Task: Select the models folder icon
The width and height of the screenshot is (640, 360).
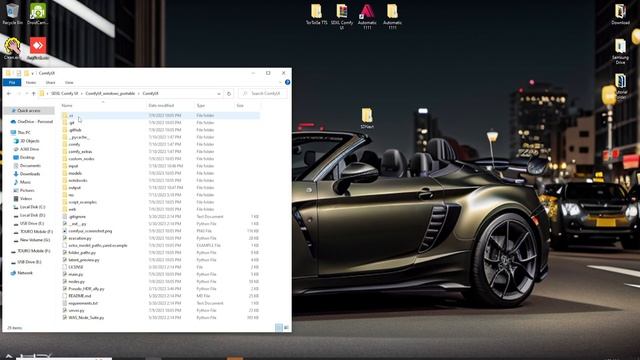Action: (65, 173)
